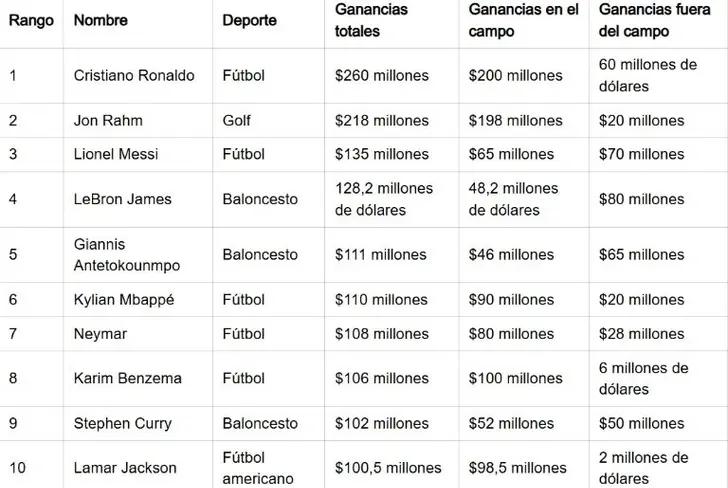Click the Neymar name cell
Image resolution: width=728 pixels, height=488 pixels.
tap(100, 334)
